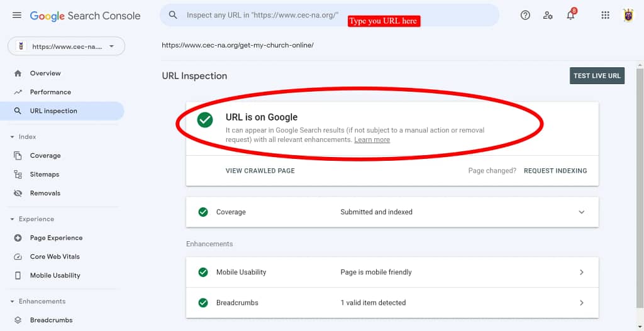Viewport: 644px width, 331px height.
Task: Collapse the Experience sidebar section
Action: [x=13, y=219]
